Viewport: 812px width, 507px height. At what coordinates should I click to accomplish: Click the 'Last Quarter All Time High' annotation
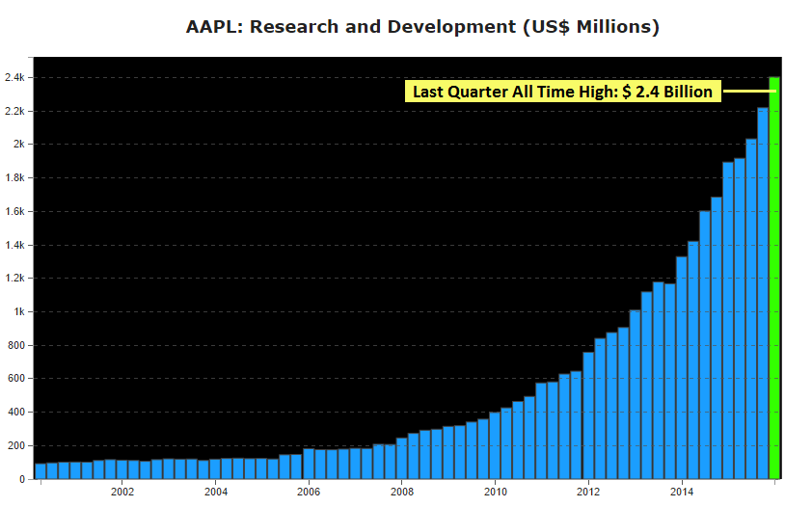coord(563,91)
